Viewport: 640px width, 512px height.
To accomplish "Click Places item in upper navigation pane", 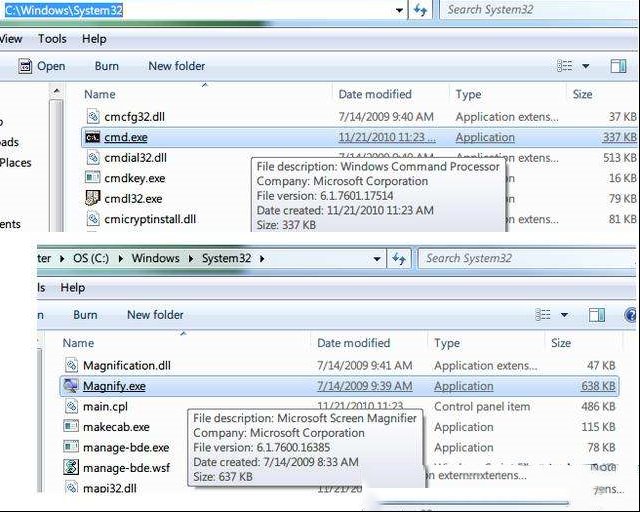I will point(16,163).
